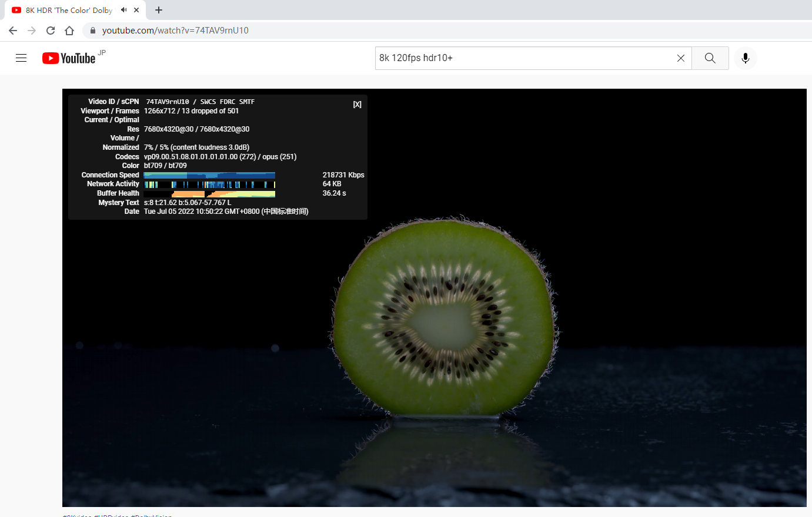Click the Buffer Health graph
812x517 pixels.
[209, 193]
